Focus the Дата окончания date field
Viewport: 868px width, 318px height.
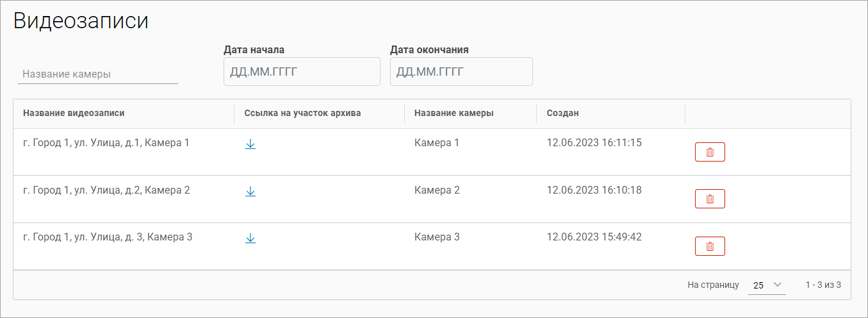(461, 72)
